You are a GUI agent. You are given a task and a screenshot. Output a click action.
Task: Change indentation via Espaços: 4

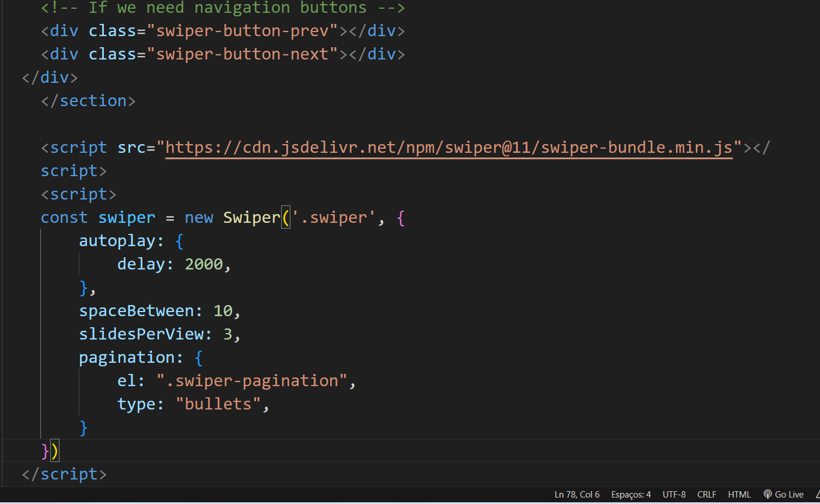pos(630,494)
